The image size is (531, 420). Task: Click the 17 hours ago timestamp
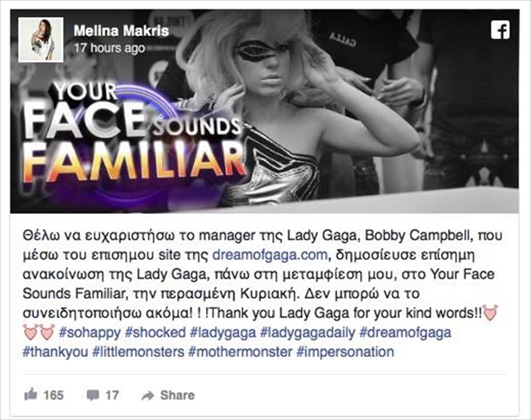click(x=109, y=48)
